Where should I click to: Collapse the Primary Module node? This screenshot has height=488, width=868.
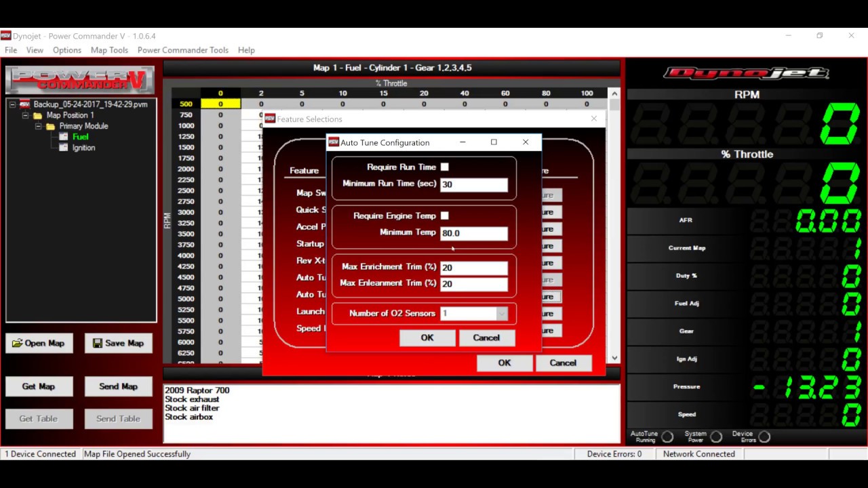click(38, 126)
